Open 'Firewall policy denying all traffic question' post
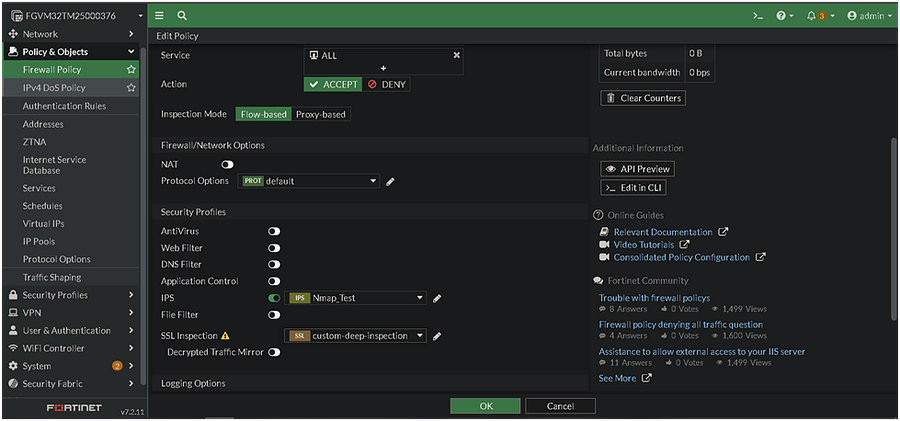Image resolution: width=900 pixels, height=421 pixels. (x=681, y=325)
